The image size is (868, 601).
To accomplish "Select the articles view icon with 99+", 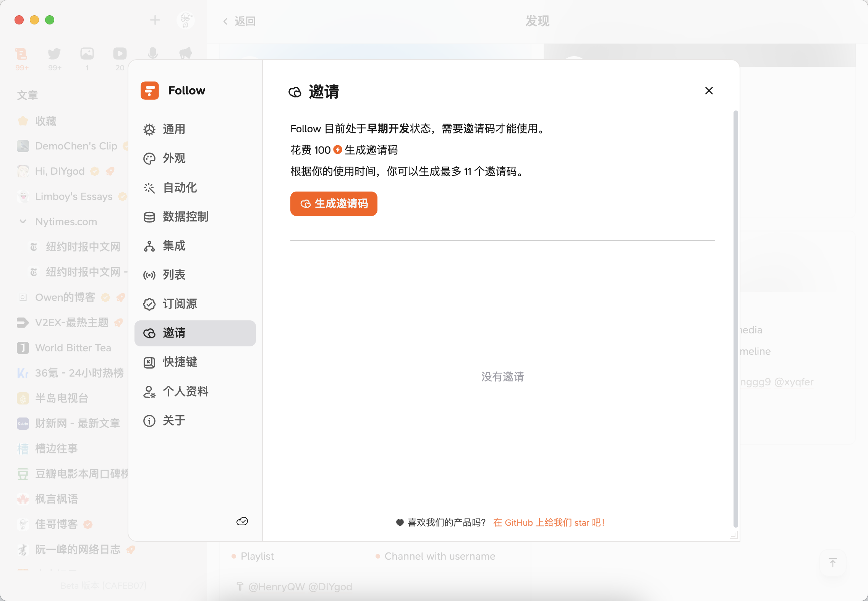I will (x=22, y=58).
